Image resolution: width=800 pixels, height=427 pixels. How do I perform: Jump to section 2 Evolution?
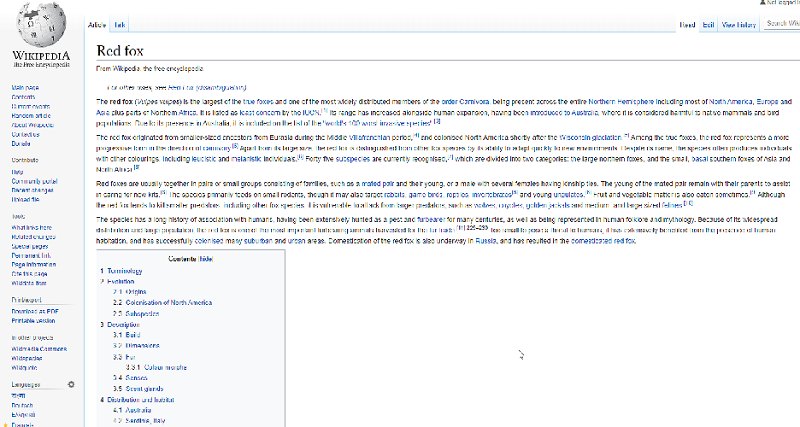(x=117, y=281)
